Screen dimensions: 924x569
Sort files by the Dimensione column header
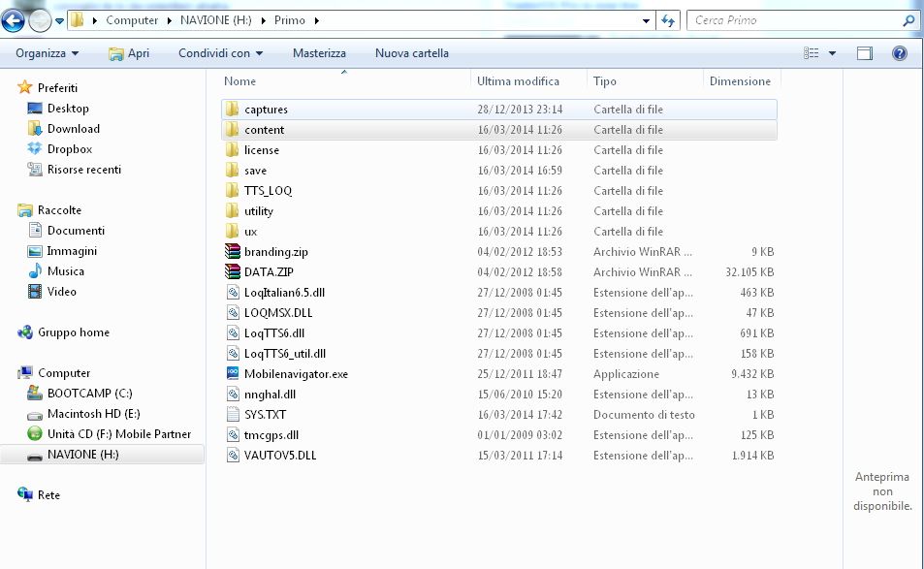[x=741, y=79]
